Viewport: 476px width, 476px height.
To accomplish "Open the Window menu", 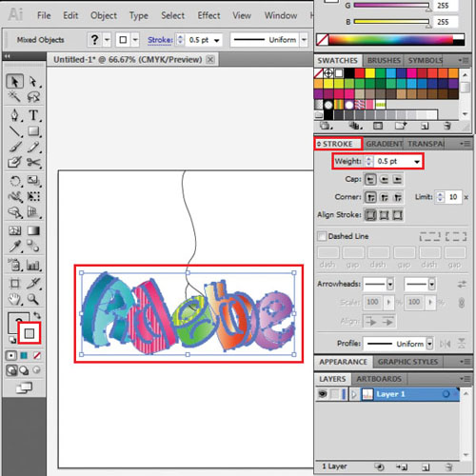I will [x=281, y=15].
